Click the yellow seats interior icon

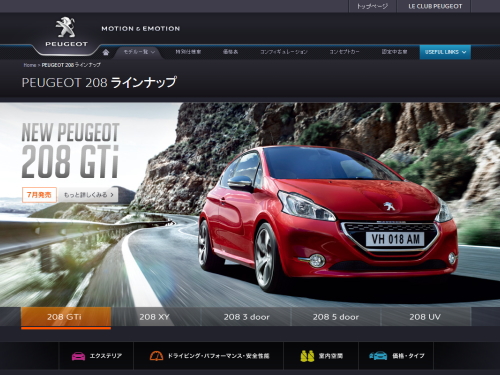point(307,356)
